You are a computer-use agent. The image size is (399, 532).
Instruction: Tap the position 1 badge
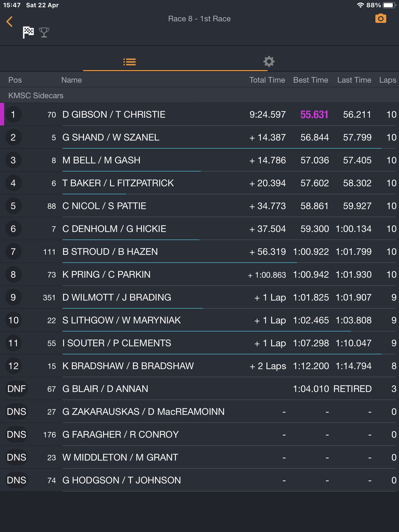coord(13,115)
